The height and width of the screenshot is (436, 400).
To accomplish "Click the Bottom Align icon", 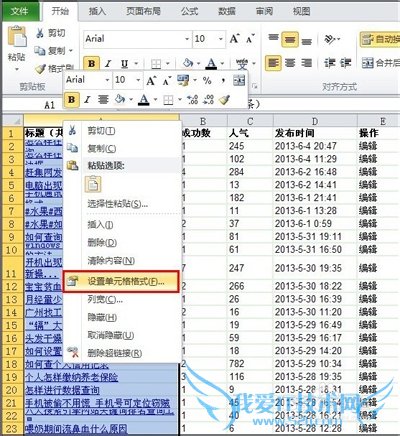I will pos(307,41).
